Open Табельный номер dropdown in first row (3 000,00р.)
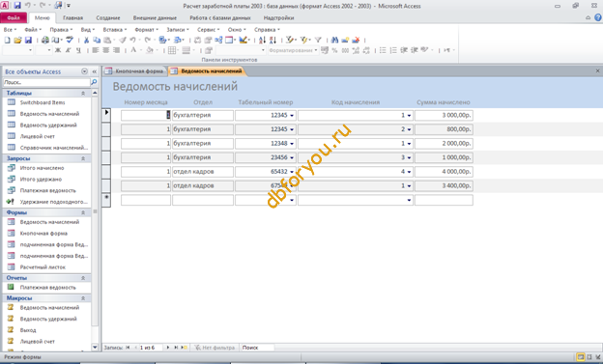Screen dimensions: 603x364 click(292, 115)
